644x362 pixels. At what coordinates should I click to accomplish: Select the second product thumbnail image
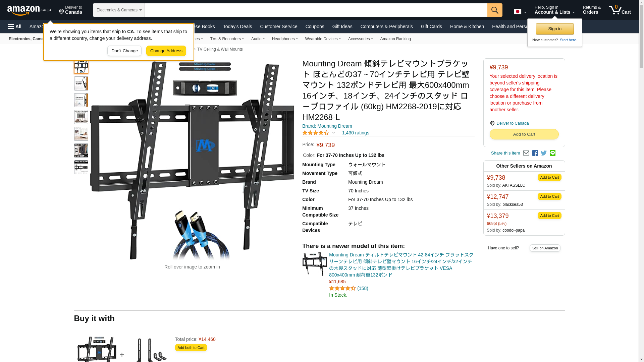point(81,83)
